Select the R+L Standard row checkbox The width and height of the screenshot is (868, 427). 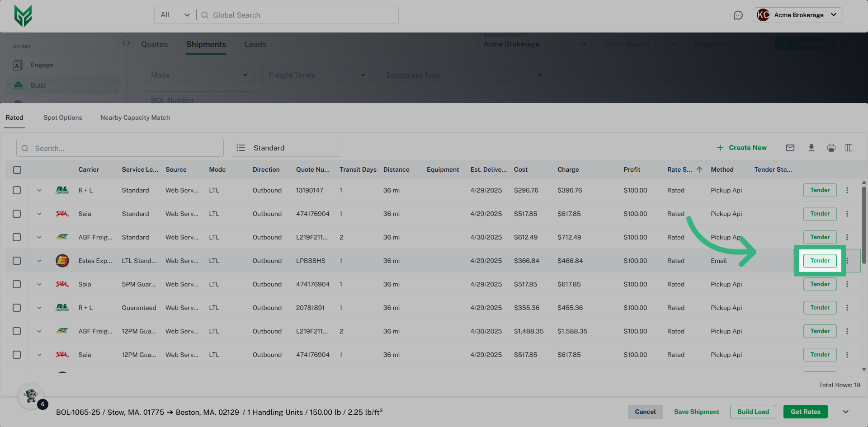[17, 190]
